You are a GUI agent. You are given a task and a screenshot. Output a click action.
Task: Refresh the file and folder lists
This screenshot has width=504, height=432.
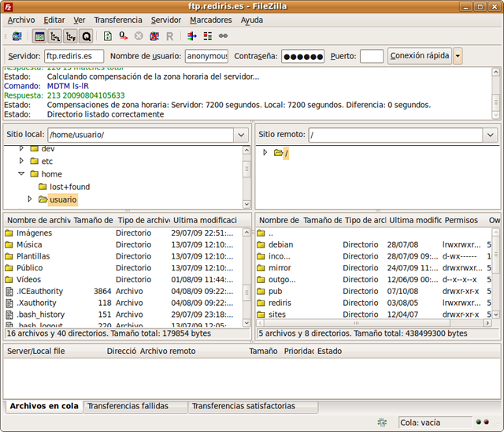(x=107, y=36)
